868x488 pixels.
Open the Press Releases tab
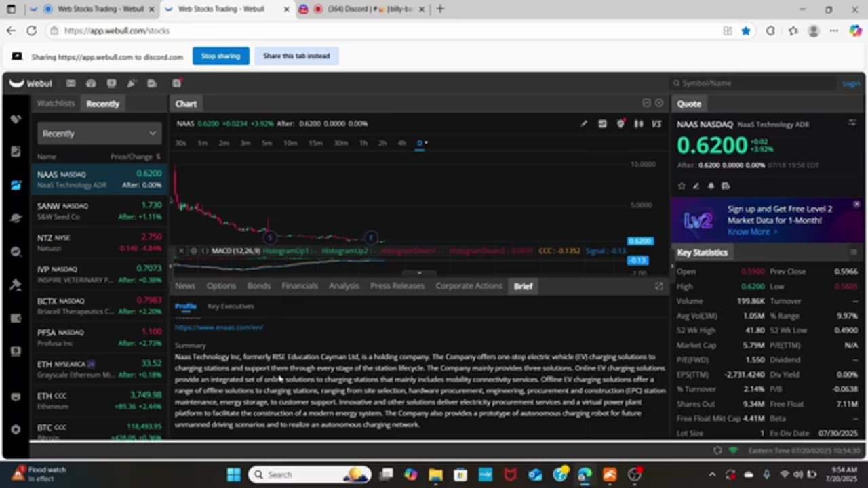pyautogui.click(x=397, y=286)
